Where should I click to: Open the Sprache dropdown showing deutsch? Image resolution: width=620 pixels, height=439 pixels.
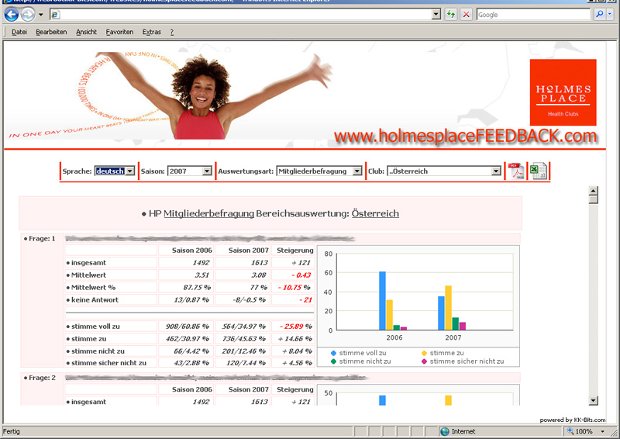114,171
